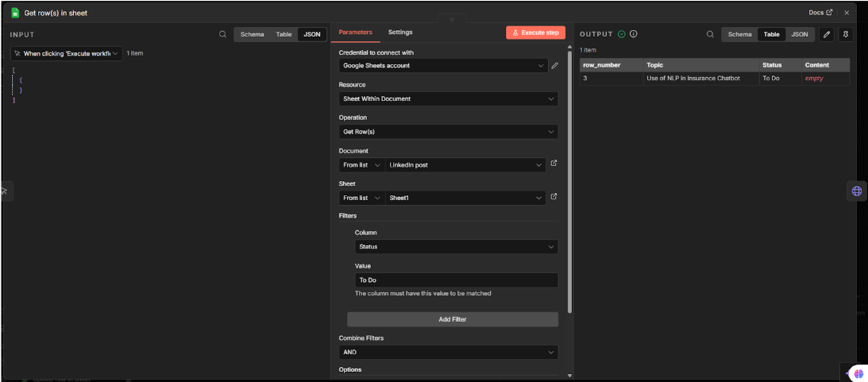
Task: Open Sheet1 in a new tab
Action: [554, 196]
